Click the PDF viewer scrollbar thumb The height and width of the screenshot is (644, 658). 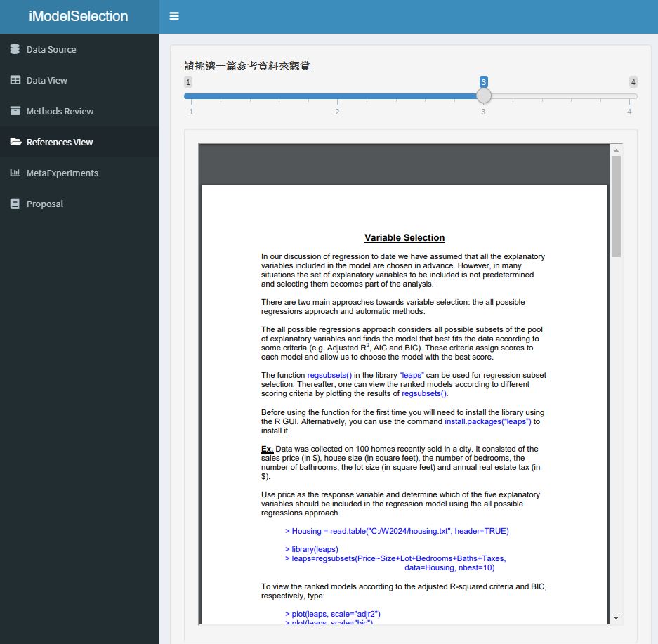616,206
